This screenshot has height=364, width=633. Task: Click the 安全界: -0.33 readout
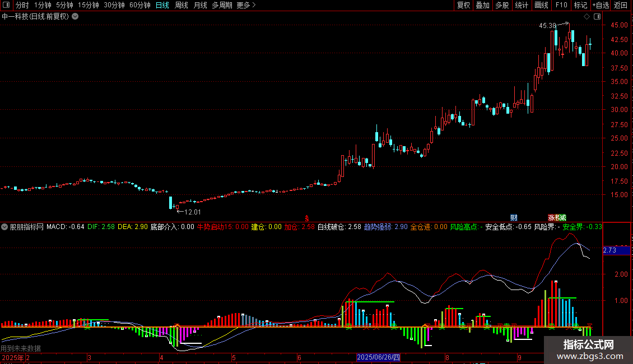(583, 227)
